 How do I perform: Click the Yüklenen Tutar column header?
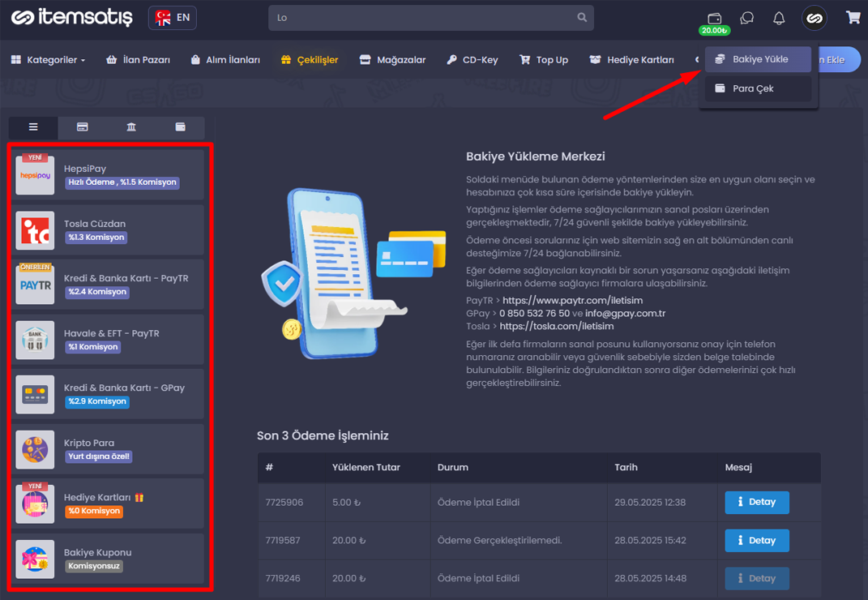[366, 468]
